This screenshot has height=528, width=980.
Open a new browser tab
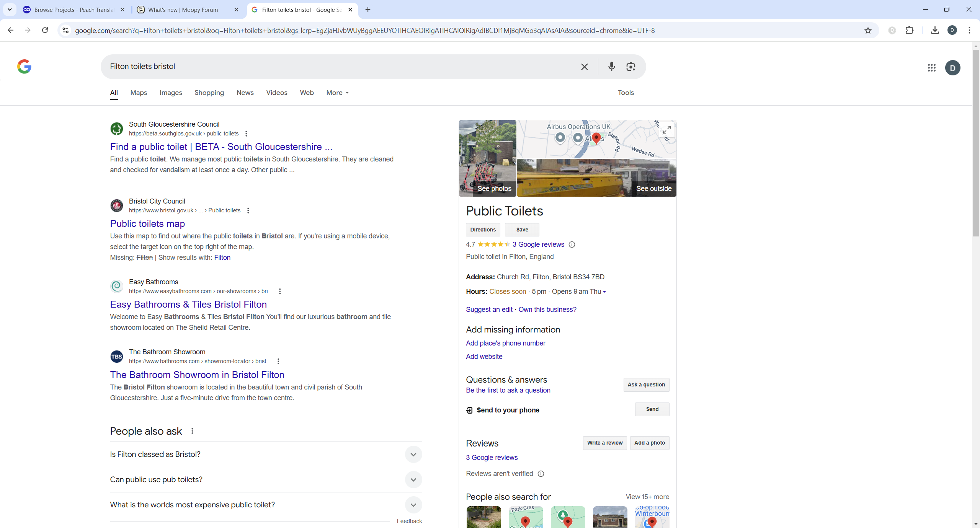[x=367, y=10]
